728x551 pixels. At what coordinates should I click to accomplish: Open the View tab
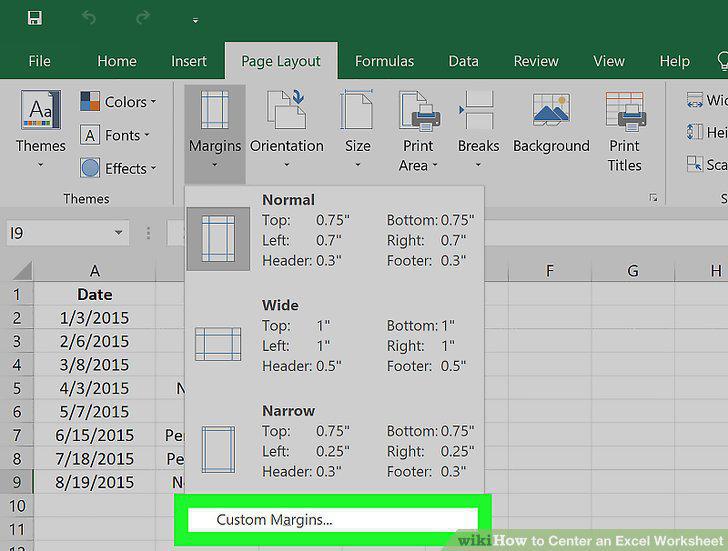609,61
